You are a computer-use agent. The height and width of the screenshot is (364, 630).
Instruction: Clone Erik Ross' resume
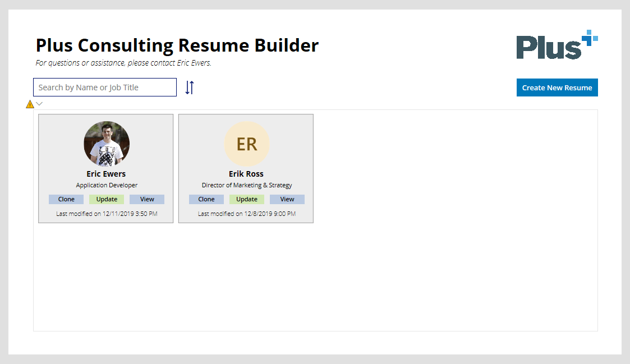point(206,199)
